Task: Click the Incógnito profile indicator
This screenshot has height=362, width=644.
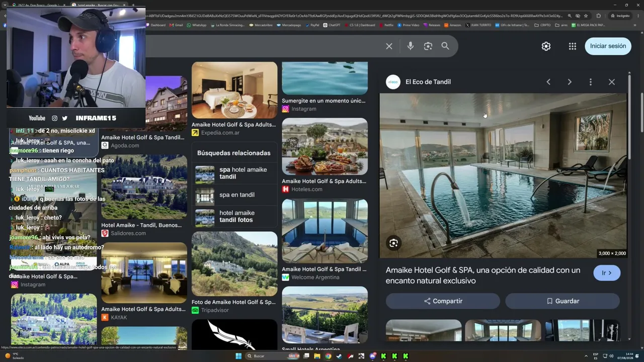Action: coord(620,16)
